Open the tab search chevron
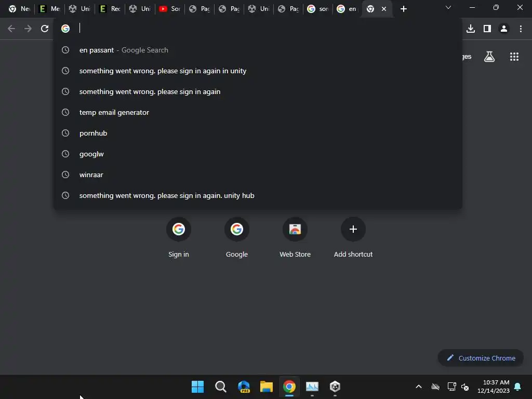 coord(448,7)
